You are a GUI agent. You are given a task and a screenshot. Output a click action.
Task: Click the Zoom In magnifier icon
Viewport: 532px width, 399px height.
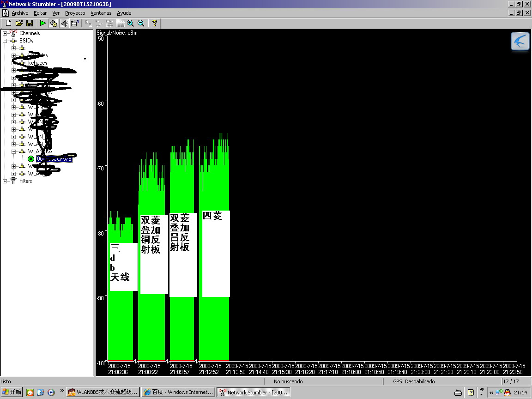(131, 23)
